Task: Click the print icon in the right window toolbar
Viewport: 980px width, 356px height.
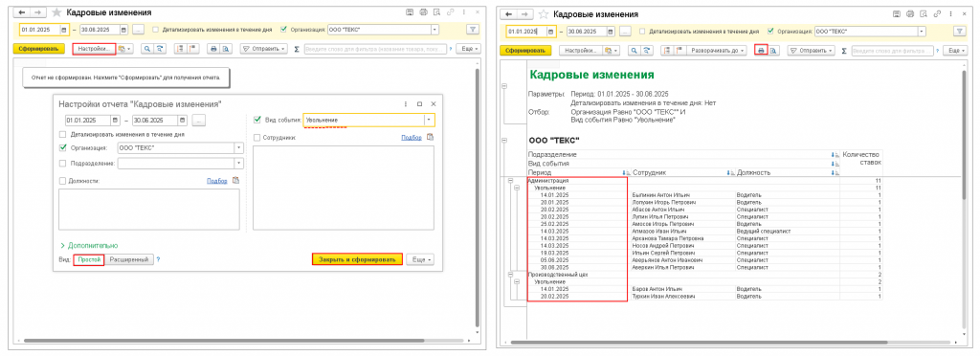Action: (x=761, y=51)
